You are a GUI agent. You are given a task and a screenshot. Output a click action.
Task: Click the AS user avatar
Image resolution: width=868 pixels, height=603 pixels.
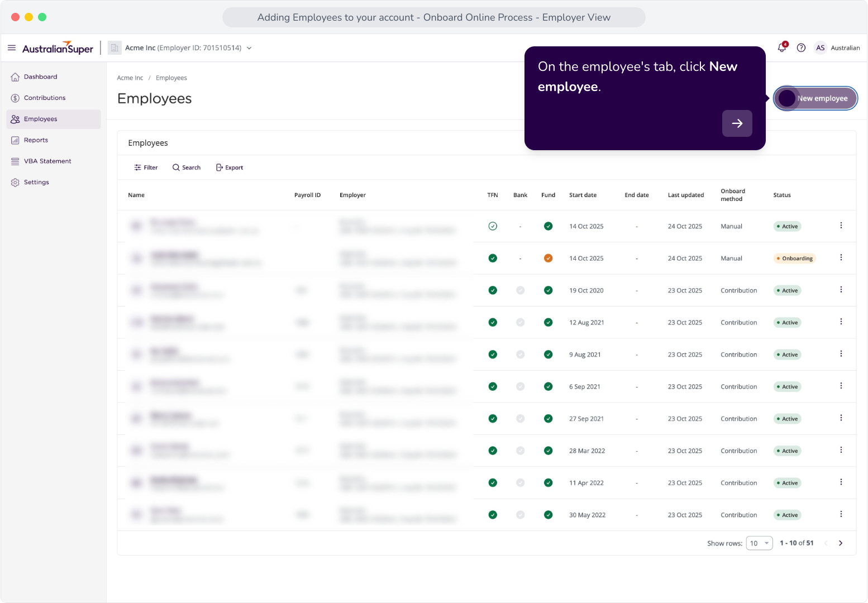(x=820, y=48)
